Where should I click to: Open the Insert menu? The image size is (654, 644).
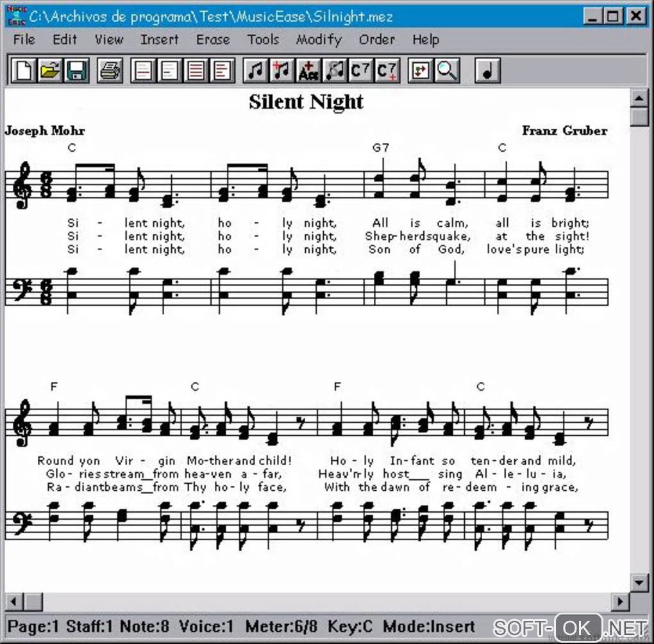[x=159, y=40]
